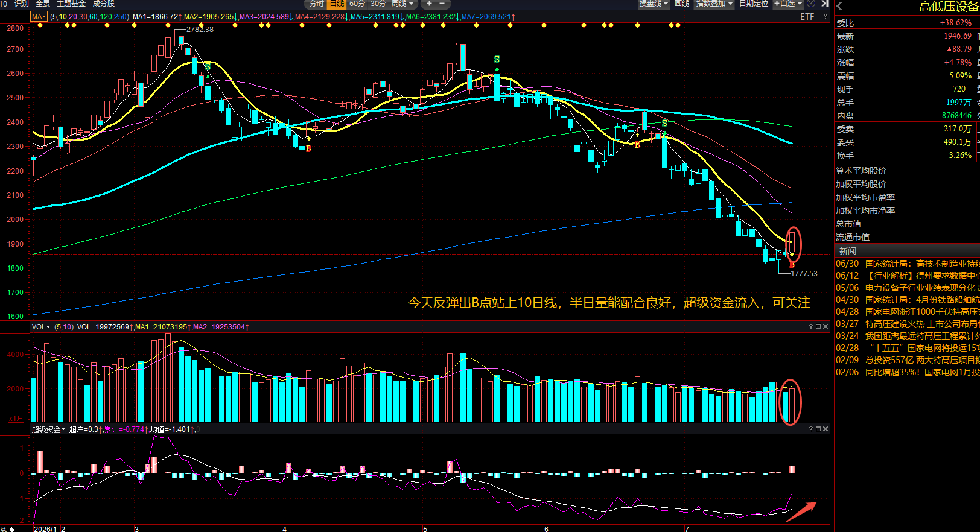Open the 操盘线 dropdown
This screenshot has height=532, width=980.
[654, 4]
